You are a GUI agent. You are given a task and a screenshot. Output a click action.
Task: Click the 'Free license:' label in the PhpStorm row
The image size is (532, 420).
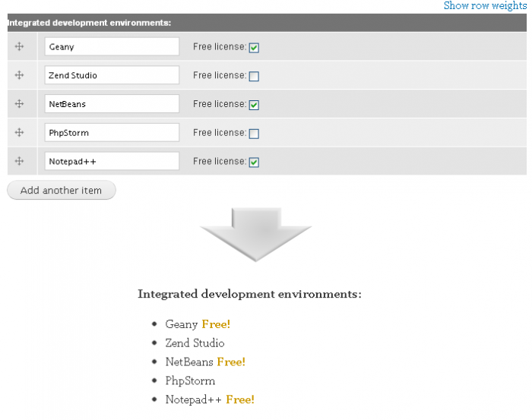click(220, 133)
